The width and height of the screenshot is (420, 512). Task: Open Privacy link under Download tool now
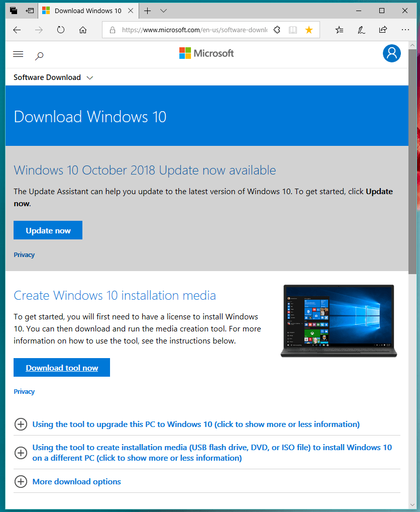point(24,391)
